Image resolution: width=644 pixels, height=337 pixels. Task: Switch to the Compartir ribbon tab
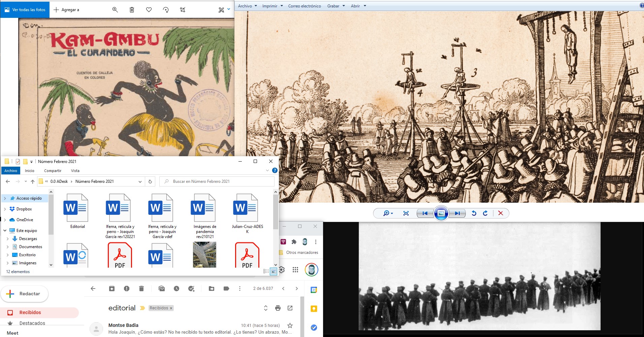coord(53,171)
